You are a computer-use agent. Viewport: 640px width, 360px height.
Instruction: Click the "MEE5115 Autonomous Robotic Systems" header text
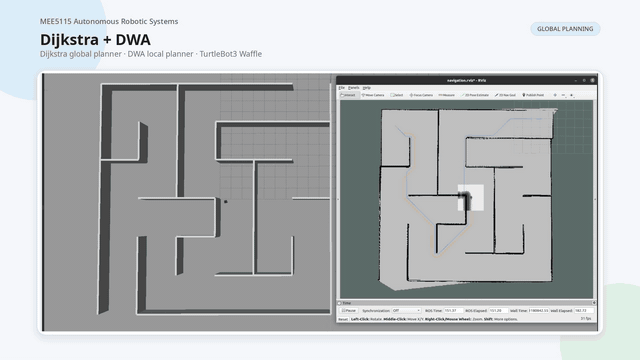109,21
